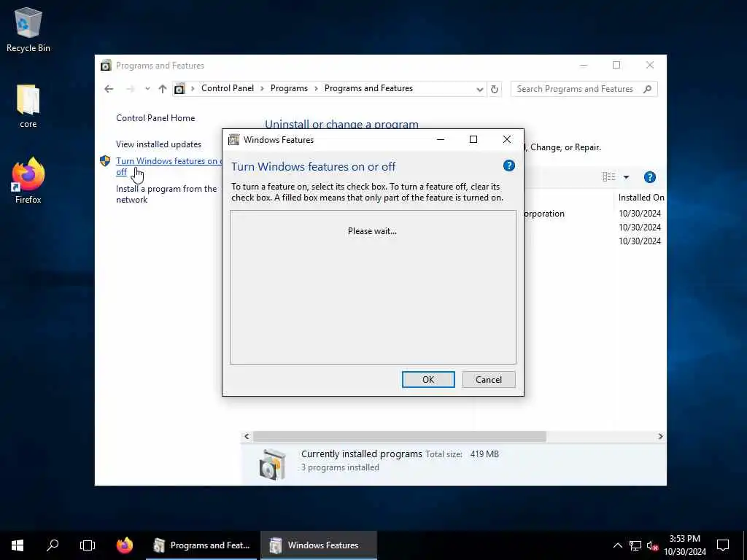
Task: Open Control Panel Home link
Action: 155,118
